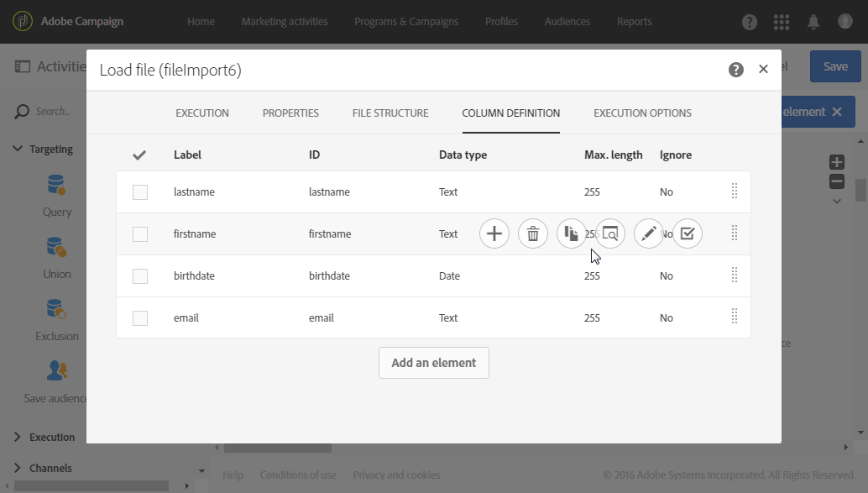
Task: Delete the firstname column with the trash icon
Action: tap(533, 234)
